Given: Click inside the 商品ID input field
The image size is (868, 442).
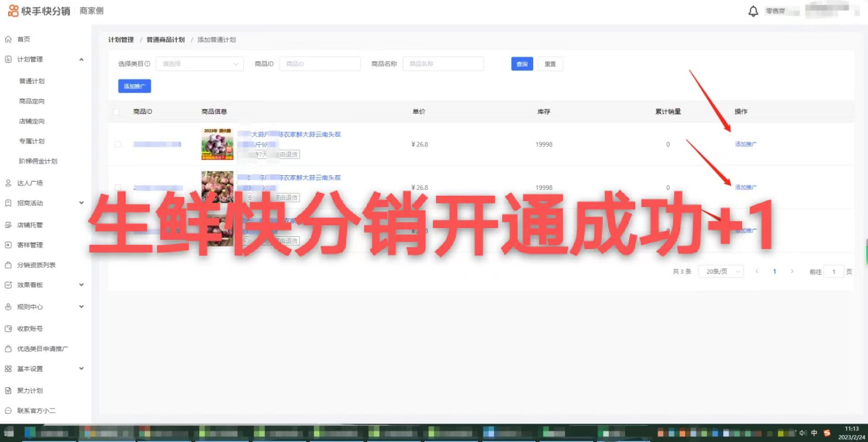Looking at the screenshot, I should point(319,64).
